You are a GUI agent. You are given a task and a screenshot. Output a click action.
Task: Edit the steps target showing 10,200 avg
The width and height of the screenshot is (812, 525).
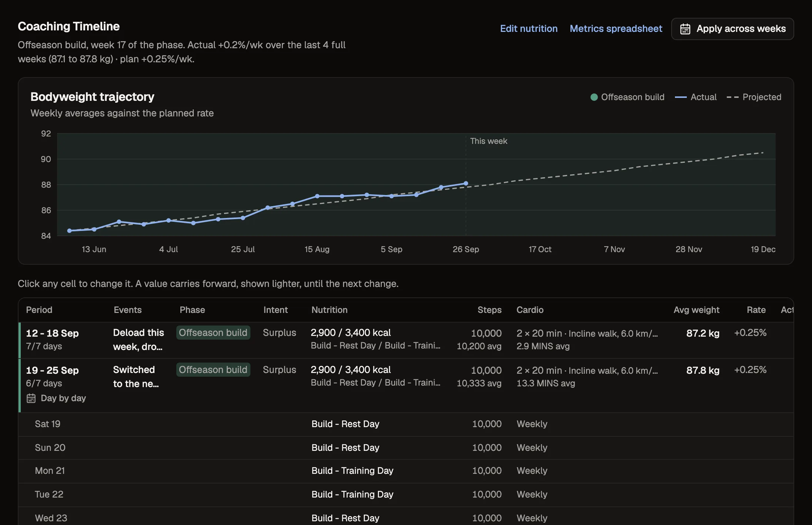point(479,340)
